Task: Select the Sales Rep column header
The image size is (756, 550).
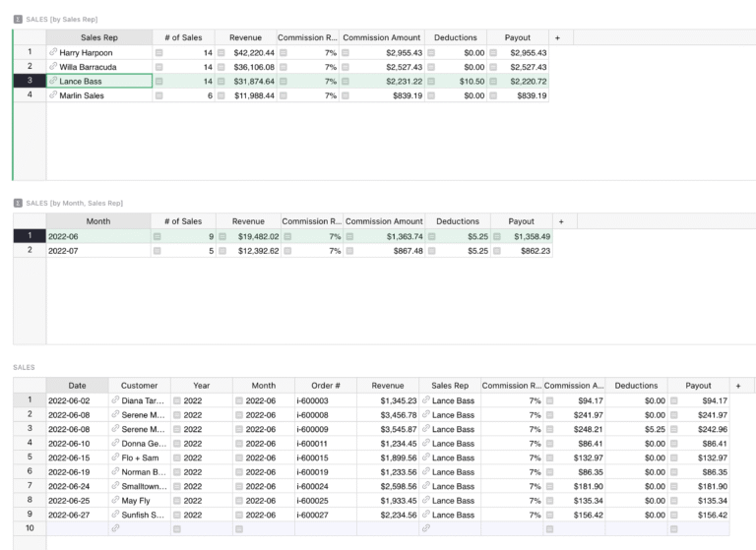Action: (x=98, y=37)
